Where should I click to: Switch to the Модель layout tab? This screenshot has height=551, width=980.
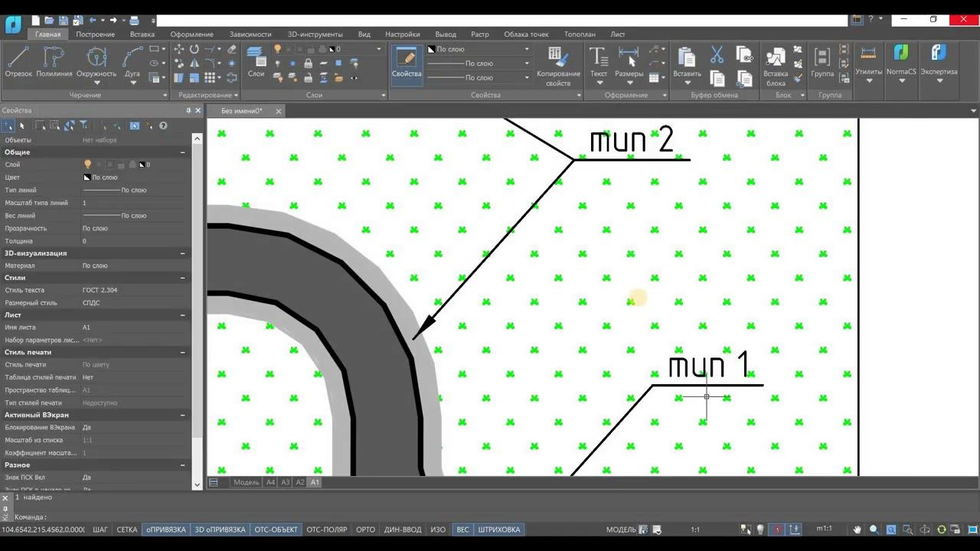tap(247, 483)
